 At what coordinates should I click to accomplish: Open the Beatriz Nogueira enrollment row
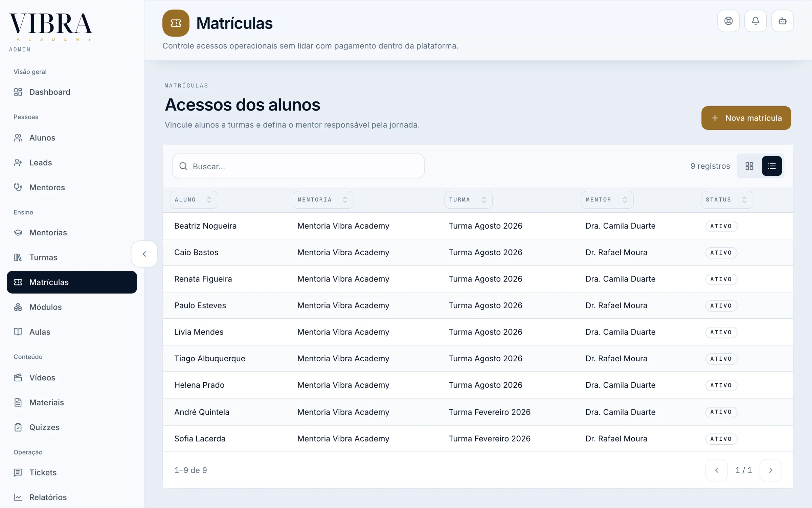(478, 226)
